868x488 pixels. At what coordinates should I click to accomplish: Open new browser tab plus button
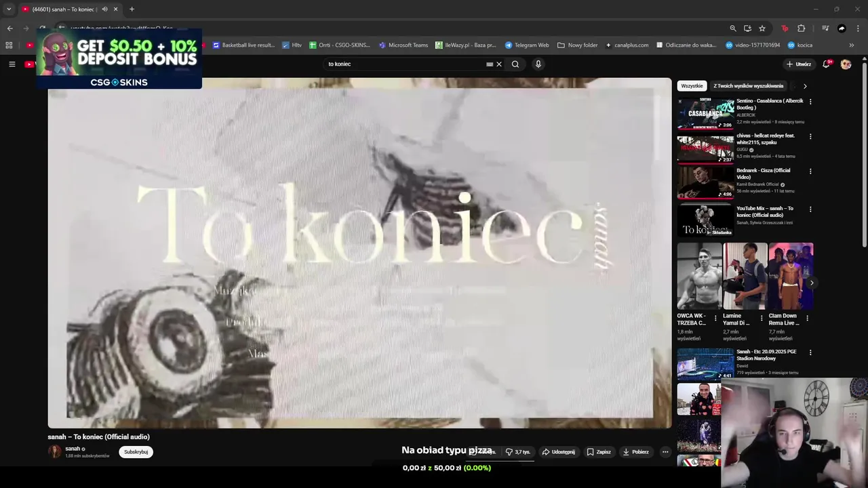(x=132, y=9)
